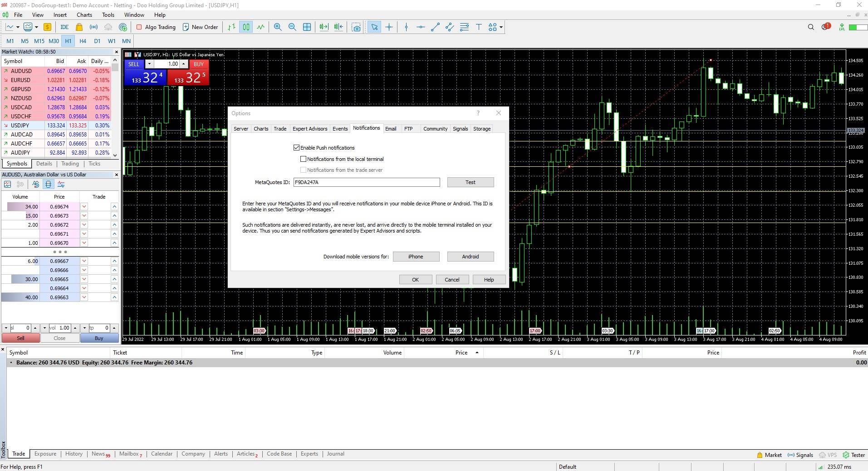The height and width of the screenshot is (471, 868).
Task: Click the tile windows grid icon
Action: tap(307, 27)
